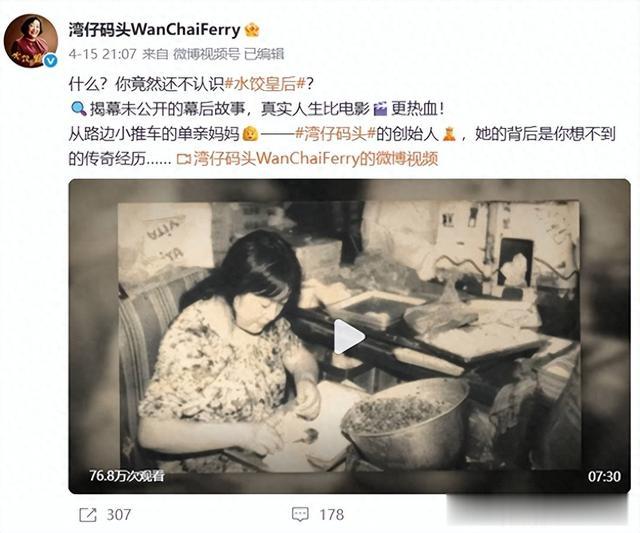
Task: Open the #水饺皇后# hashtag topic
Action: (x=265, y=84)
